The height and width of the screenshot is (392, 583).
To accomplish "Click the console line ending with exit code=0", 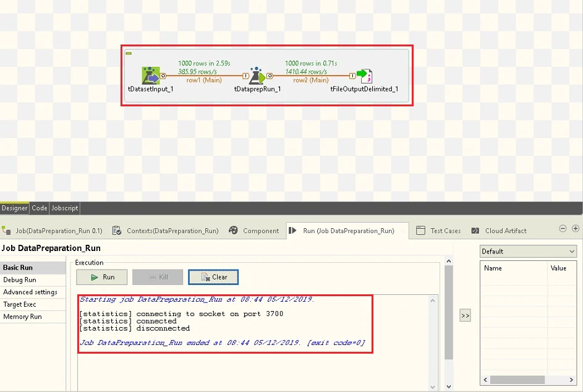I will 223,343.
